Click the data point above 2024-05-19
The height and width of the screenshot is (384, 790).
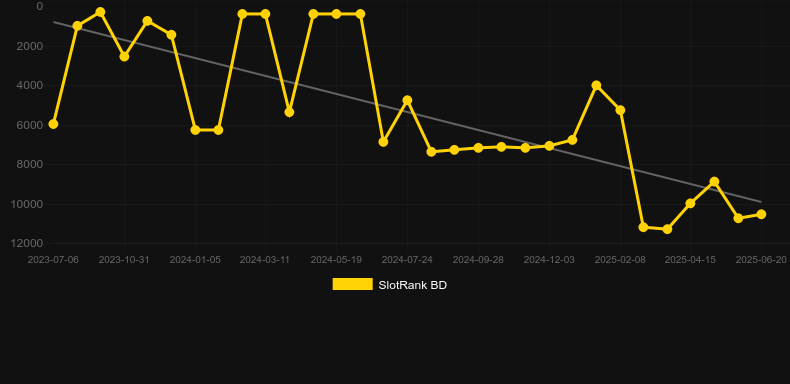point(336,14)
